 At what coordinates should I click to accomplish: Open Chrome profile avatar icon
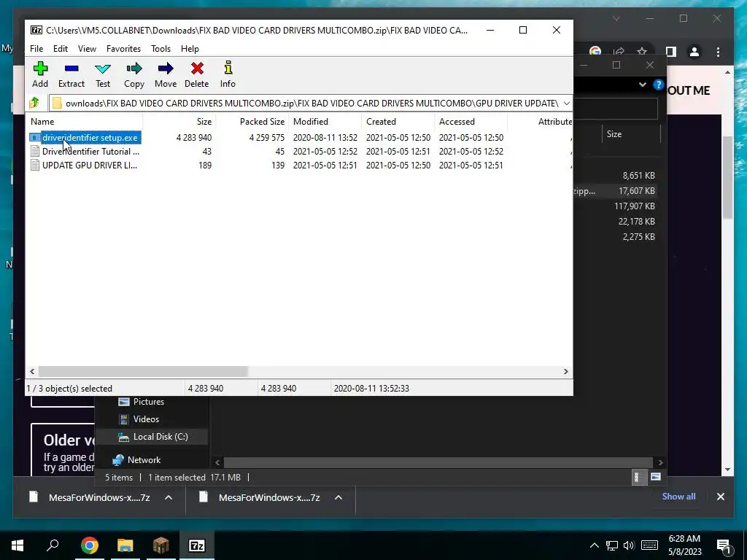click(x=694, y=52)
